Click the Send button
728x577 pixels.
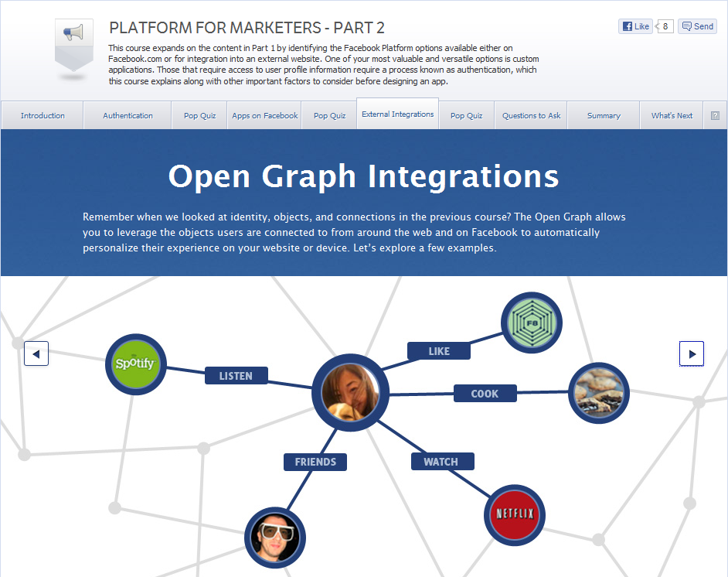(x=697, y=26)
